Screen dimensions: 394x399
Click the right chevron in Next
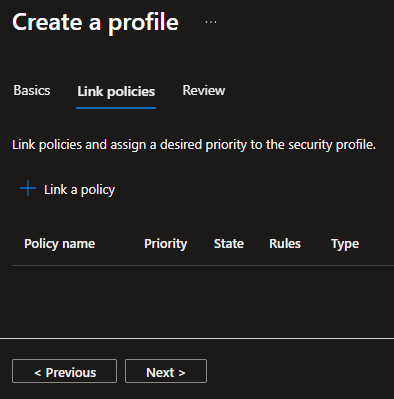click(182, 373)
